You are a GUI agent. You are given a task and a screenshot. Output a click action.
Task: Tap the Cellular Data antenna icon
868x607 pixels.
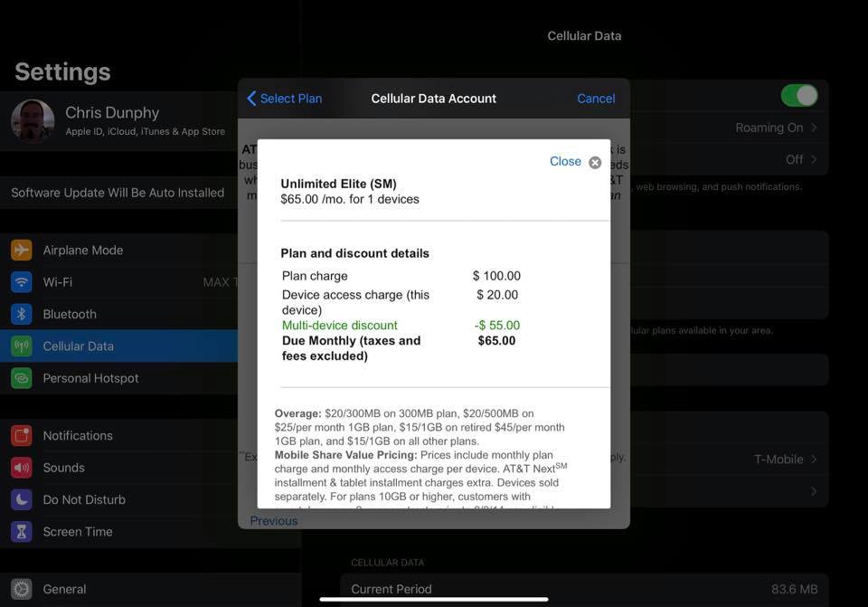[21, 346]
